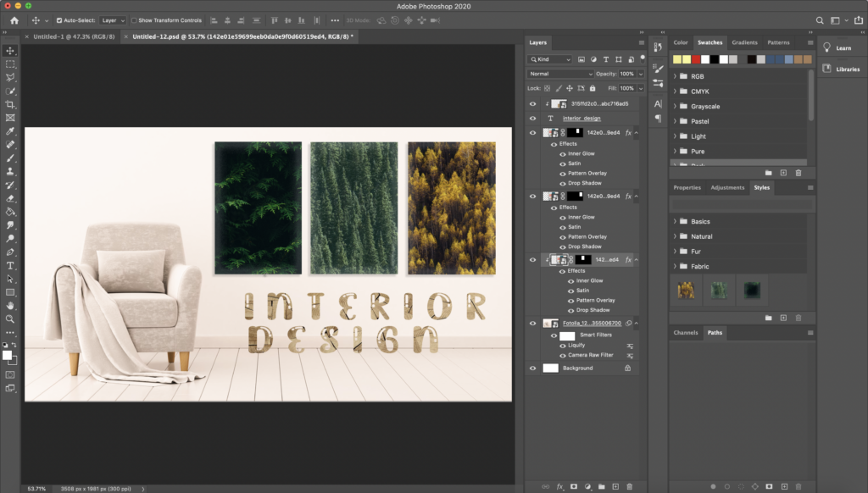The width and height of the screenshot is (868, 493).
Task: Click the three-dots more options button
Action: coord(335,20)
